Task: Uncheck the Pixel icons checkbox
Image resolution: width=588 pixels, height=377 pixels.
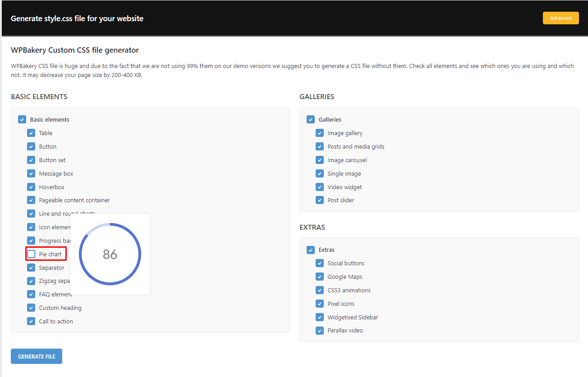Action: (x=320, y=304)
